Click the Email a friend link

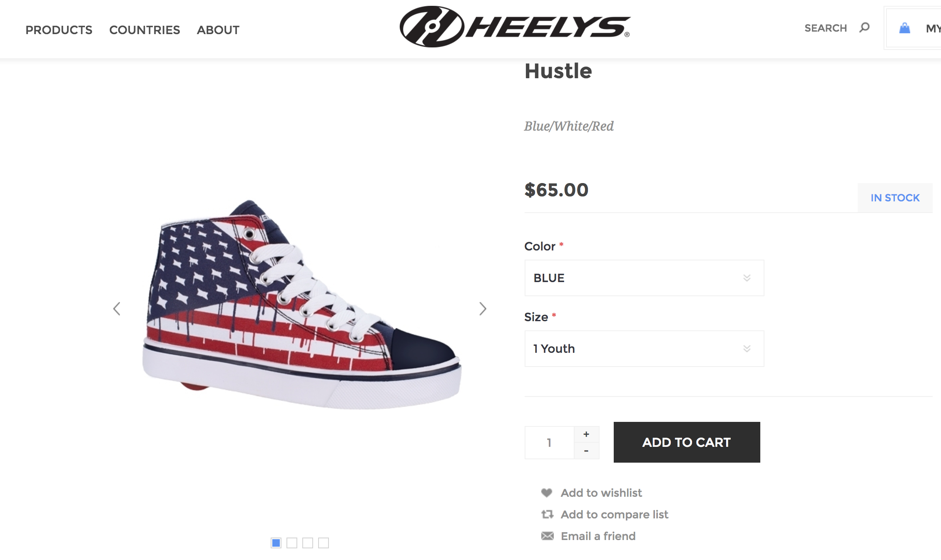coord(598,536)
